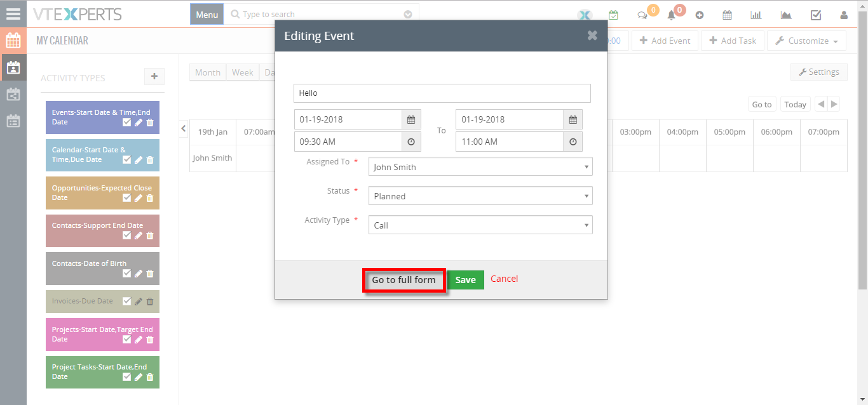The width and height of the screenshot is (868, 405).
Task: Toggle Events-Start Date activity type checkbox
Action: [127, 123]
